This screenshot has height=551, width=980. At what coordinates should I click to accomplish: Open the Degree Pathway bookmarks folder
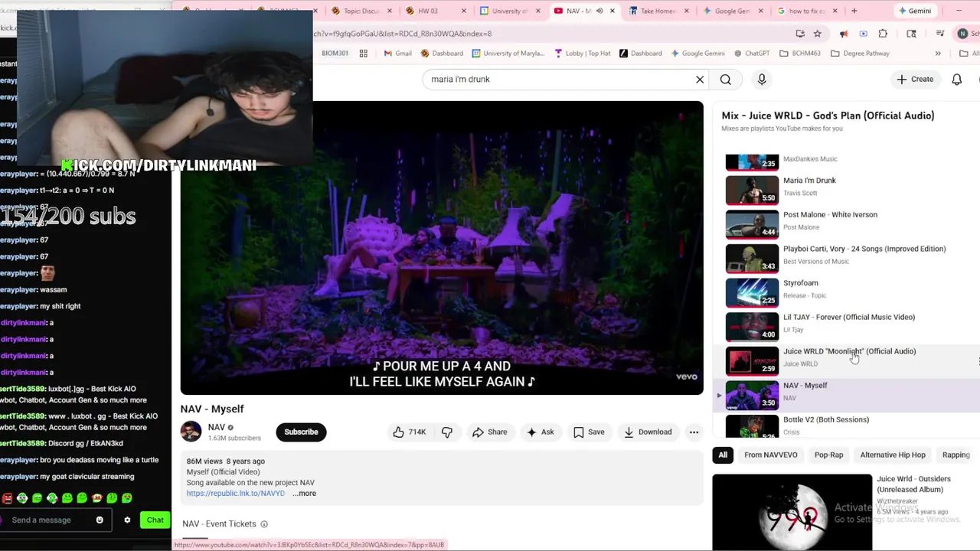pyautogui.click(x=860, y=54)
